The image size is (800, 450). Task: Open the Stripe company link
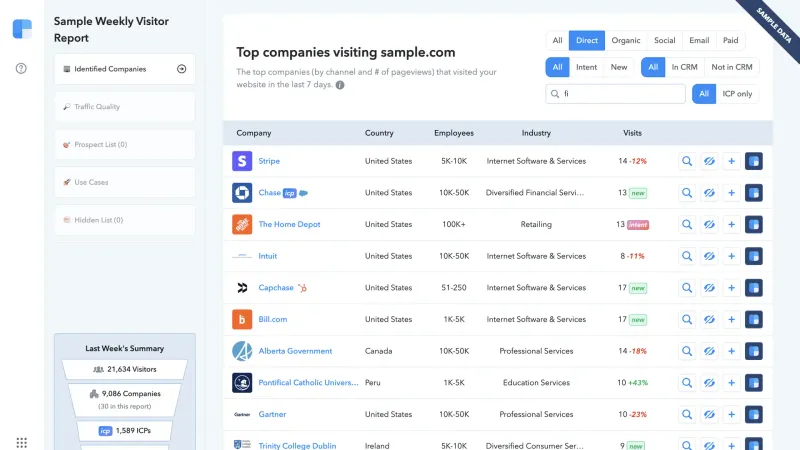pyautogui.click(x=269, y=161)
